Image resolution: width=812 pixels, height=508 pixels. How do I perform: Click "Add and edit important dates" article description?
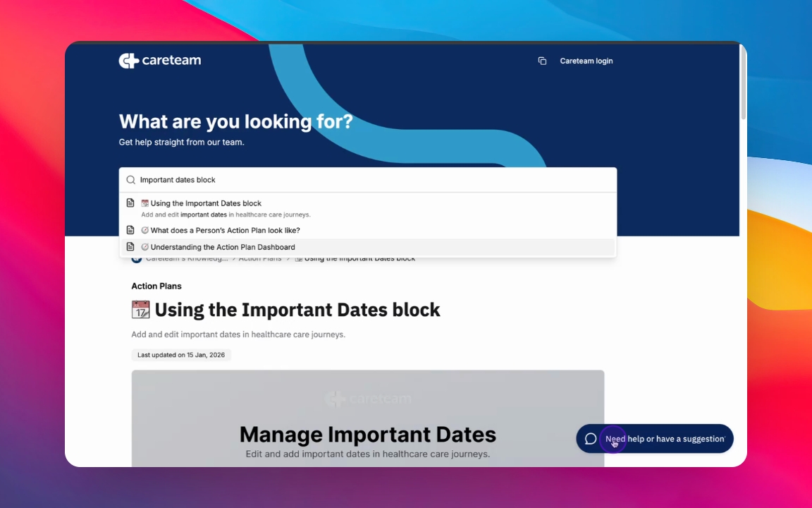click(238, 334)
